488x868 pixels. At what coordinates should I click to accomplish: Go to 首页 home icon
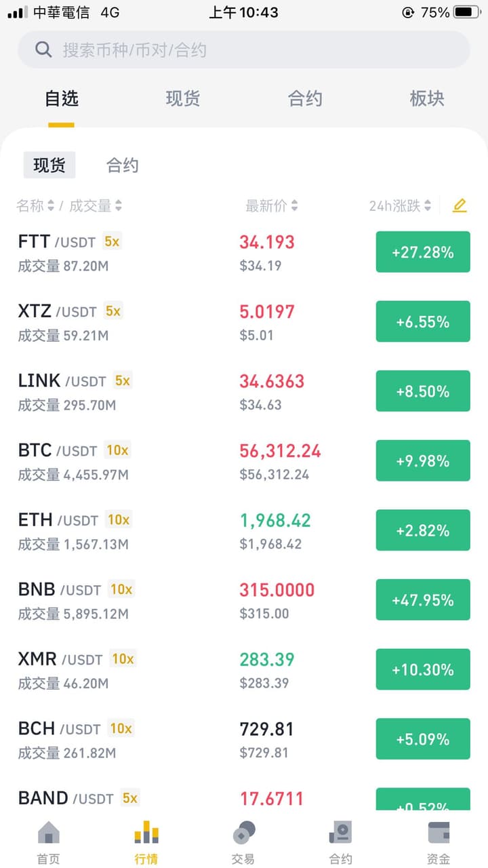(x=48, y=833)
